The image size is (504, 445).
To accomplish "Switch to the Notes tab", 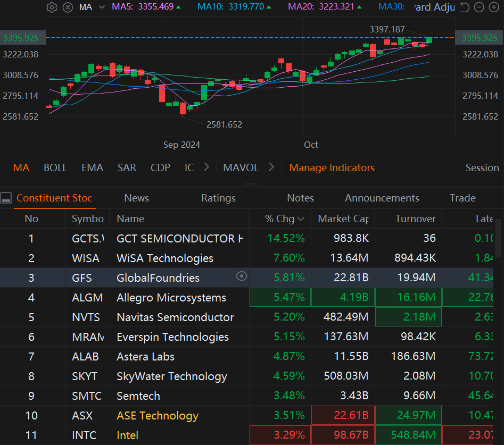I will 301,198.
